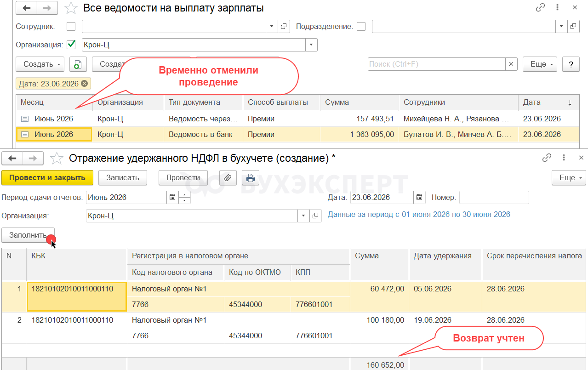
Task: Enable the Подразделение filter checkbox
Action: coord(361,27)
